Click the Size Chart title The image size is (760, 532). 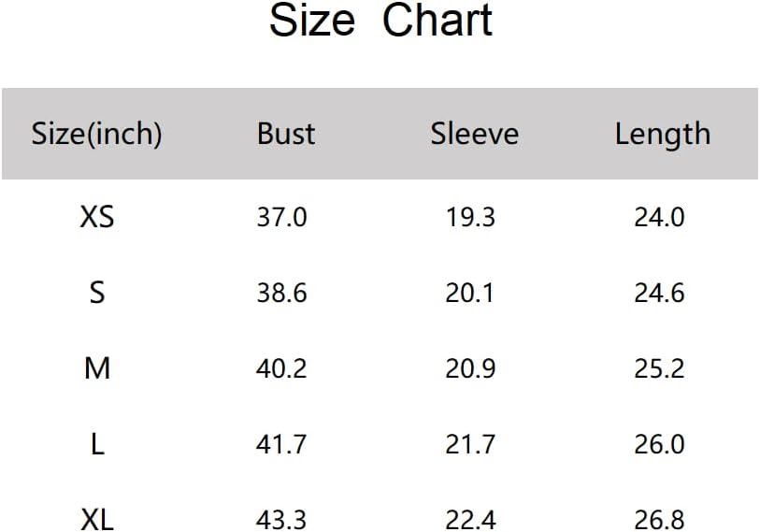(380, 21)
